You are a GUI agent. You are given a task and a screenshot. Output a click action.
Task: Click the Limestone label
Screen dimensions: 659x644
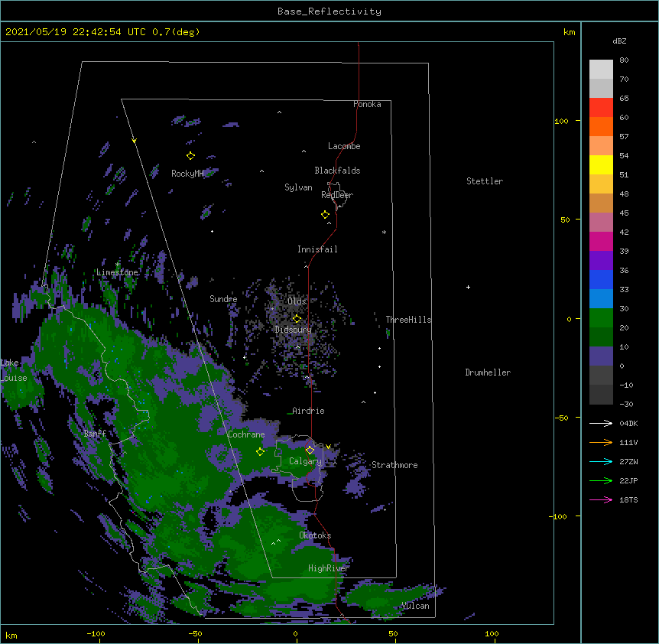(117, 272)
